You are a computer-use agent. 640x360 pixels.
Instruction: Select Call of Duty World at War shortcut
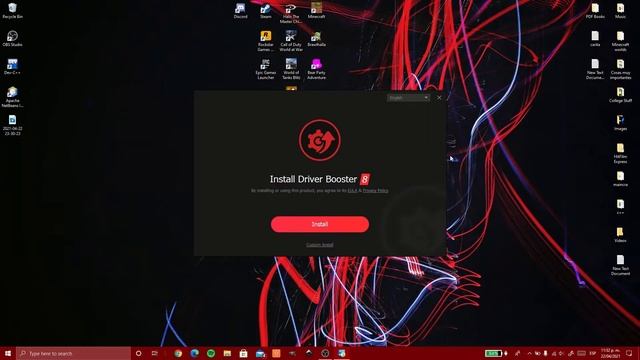pos(291,41)
